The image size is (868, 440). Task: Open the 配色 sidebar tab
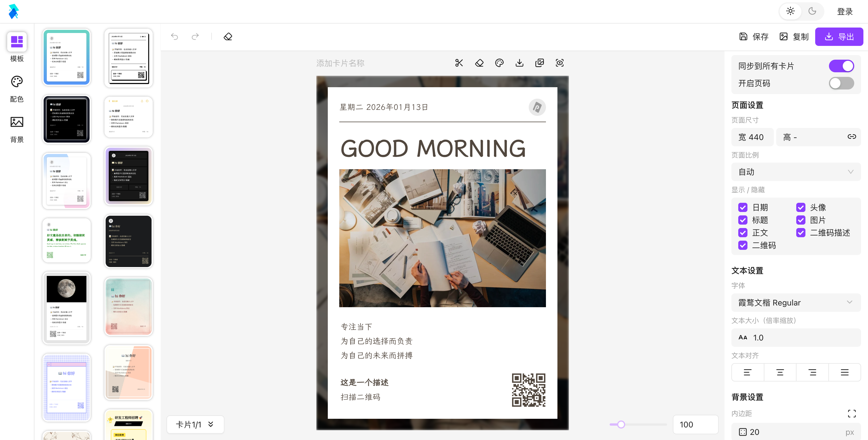17,89
